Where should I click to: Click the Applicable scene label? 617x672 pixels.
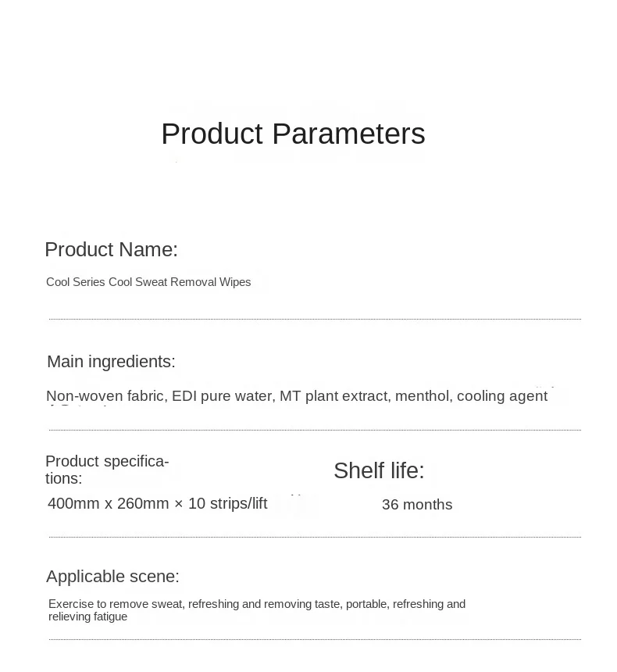point(112,577)
